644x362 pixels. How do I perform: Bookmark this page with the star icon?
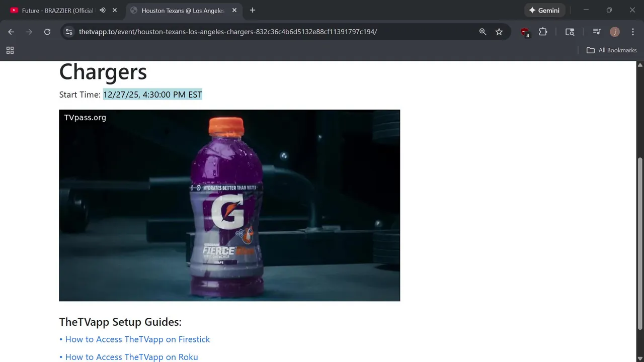499,32
